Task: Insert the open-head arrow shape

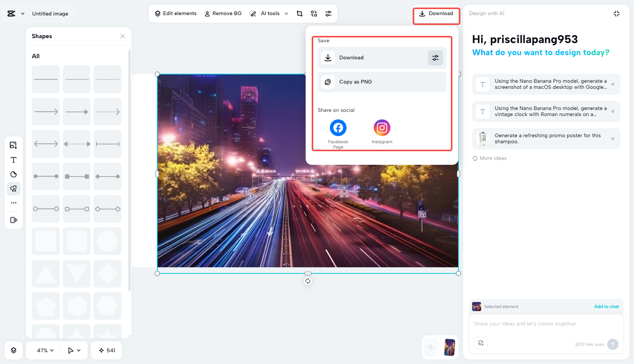Action: pos(46,112)
